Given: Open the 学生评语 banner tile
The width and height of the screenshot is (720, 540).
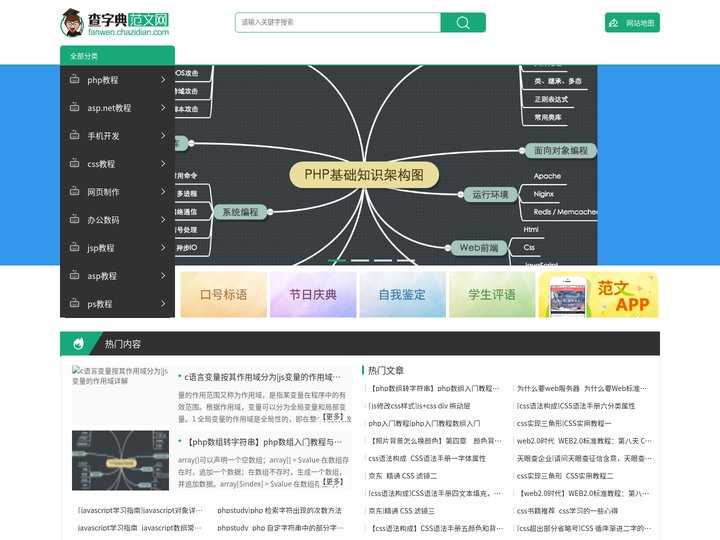Looking at the screenshot, I should (492, 294).
